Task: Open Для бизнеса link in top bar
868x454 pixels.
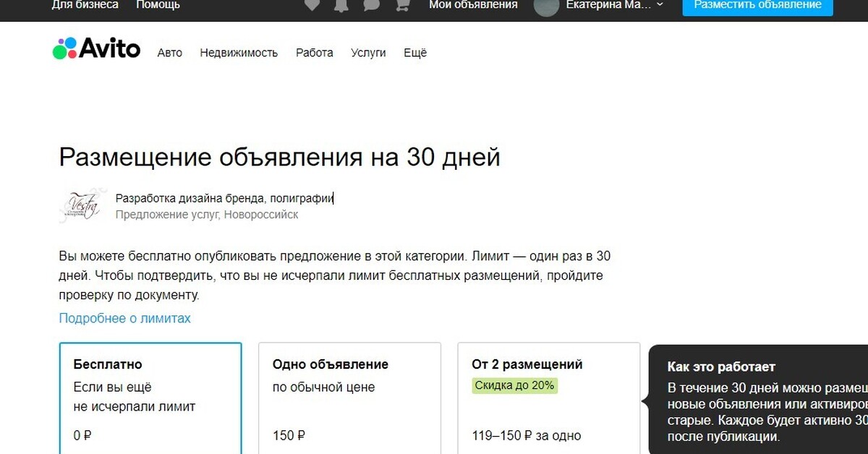Action: click(x=85, y=4)
